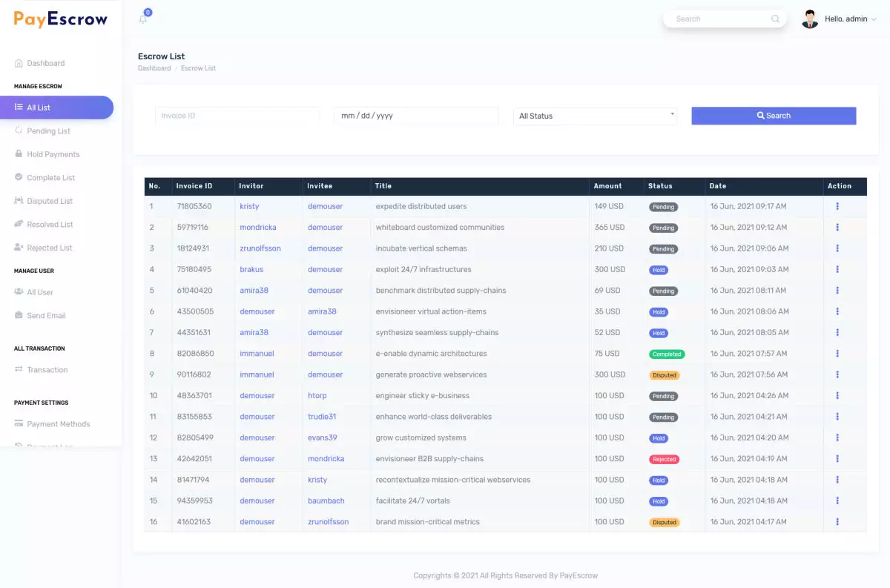Expand the All Status dropdown
The width and height of the screenshot is (890, 588).
click(595, 116)
